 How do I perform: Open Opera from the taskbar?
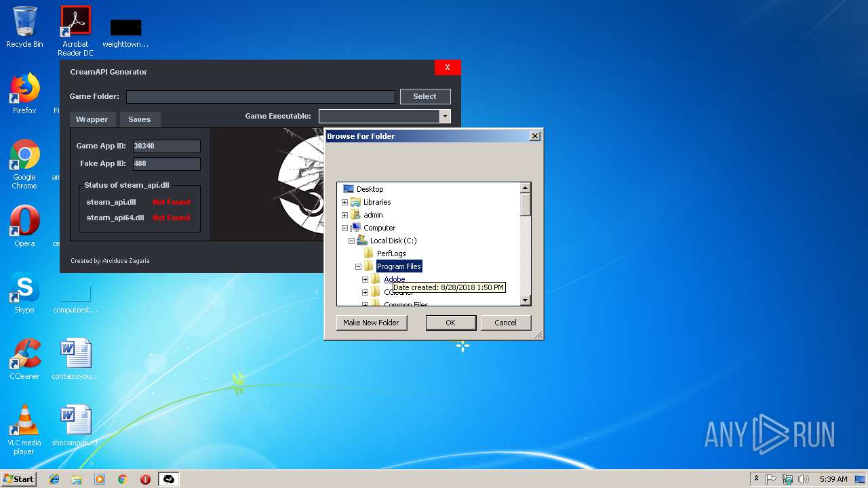coord(145,479)
